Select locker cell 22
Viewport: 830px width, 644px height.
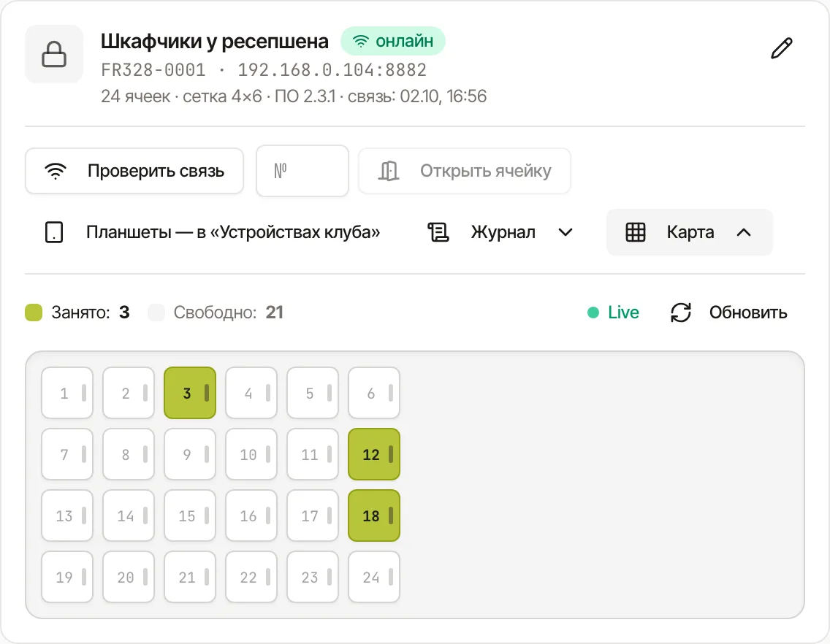click(x=251, y=578)
